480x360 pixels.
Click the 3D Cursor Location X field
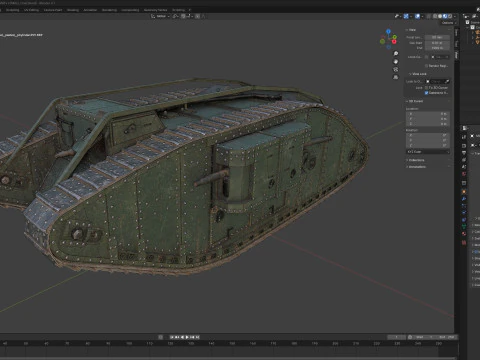[x=428, y=114]
